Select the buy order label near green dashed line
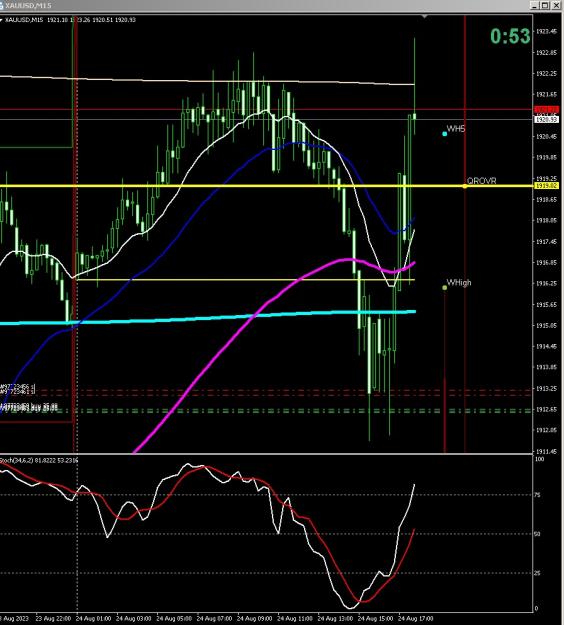Viewport: 564px width, 625px height. (x=29, y=407)
